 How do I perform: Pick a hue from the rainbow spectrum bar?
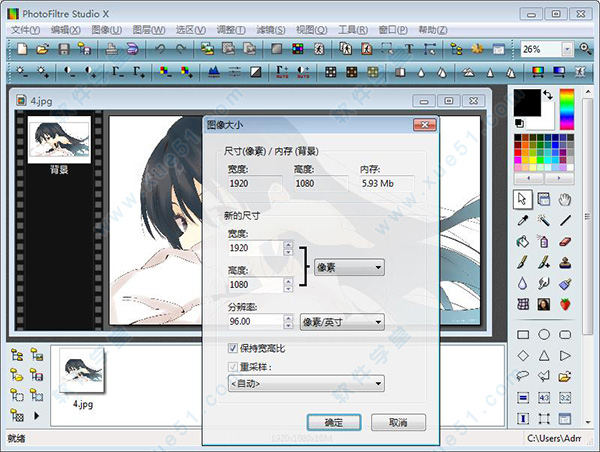(567, 109)
